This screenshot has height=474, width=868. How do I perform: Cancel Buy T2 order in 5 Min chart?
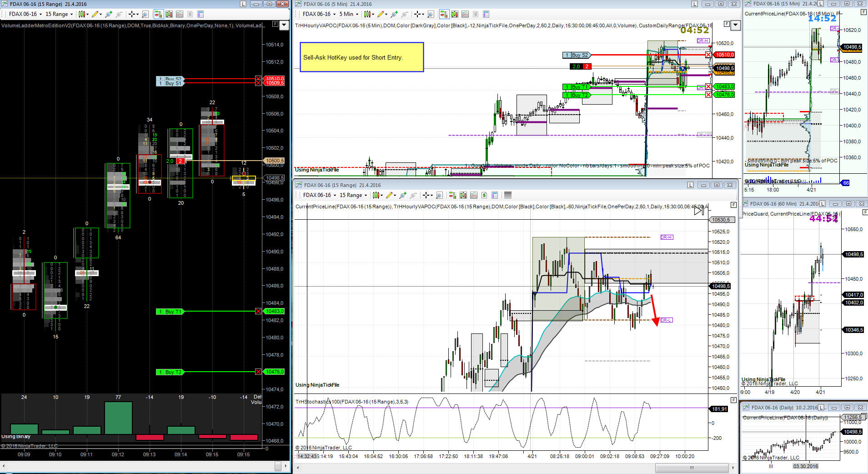pyautogui.click(x=708, y=95)
